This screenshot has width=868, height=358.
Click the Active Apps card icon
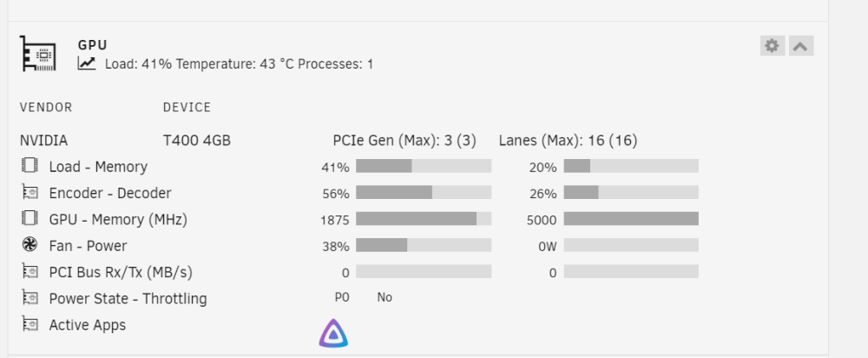30,323
